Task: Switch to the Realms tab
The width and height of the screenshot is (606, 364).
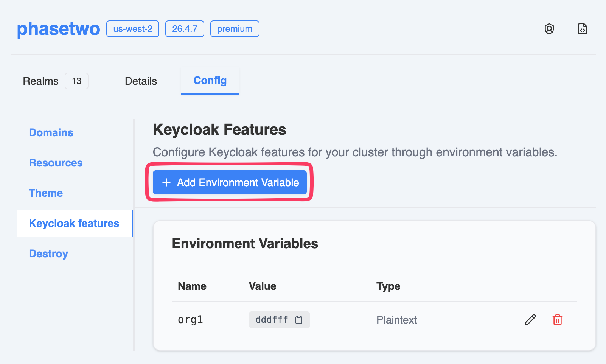Action: (40, 81)
